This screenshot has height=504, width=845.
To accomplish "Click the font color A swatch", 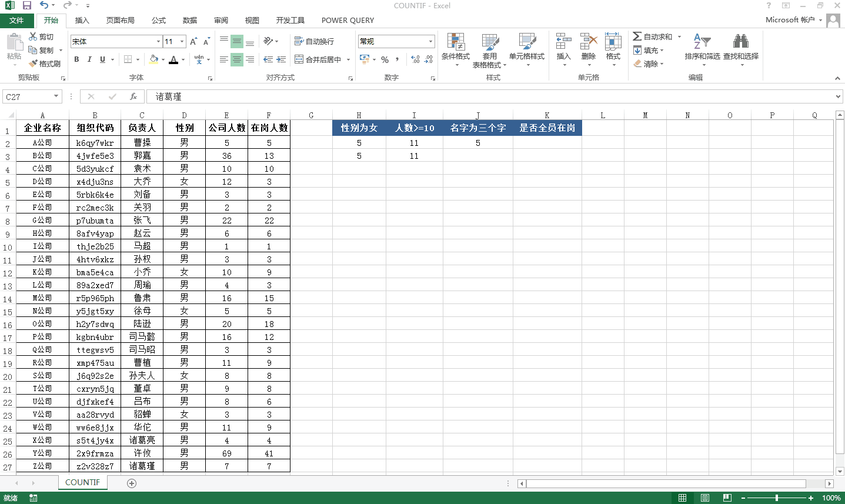I will (x=173, y=59).
